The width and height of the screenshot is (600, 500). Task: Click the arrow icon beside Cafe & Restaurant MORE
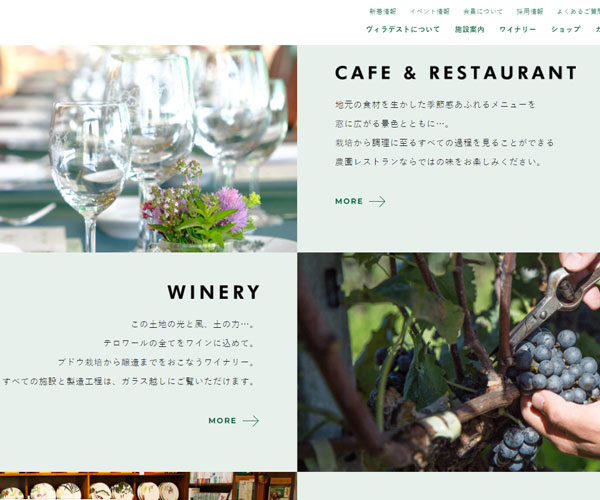377,202
